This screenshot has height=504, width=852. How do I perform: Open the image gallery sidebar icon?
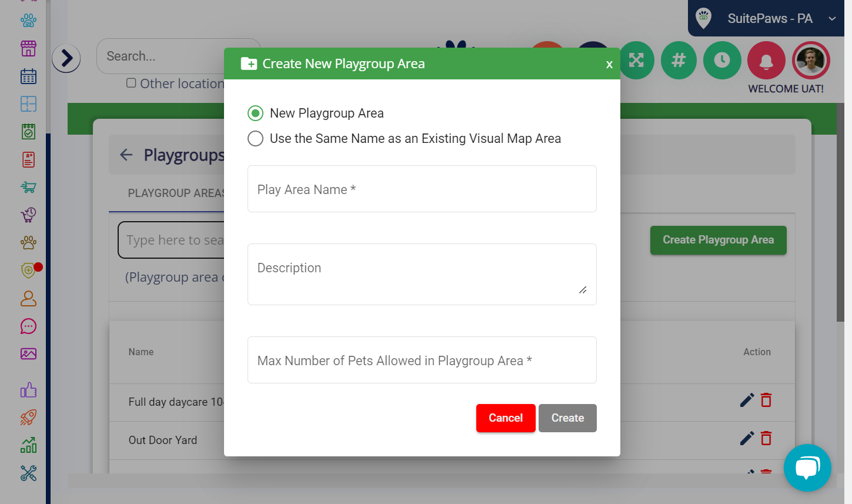(x=28, y=353)
